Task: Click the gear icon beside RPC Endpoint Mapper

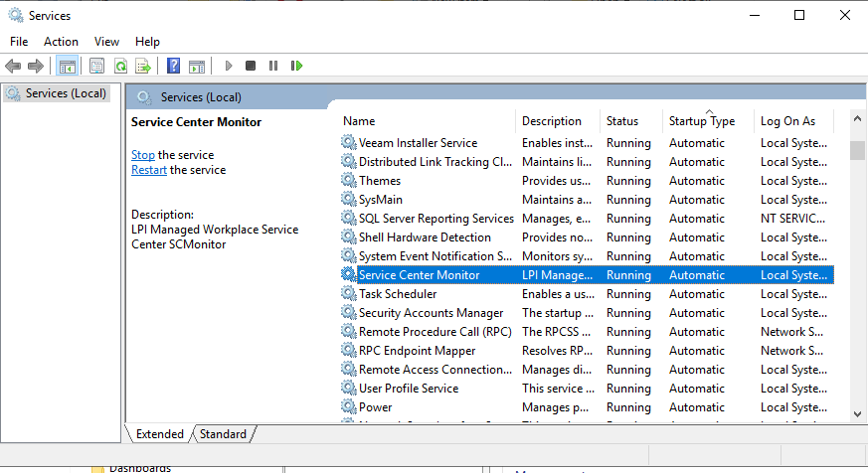Action: click(x=348, y=350)
